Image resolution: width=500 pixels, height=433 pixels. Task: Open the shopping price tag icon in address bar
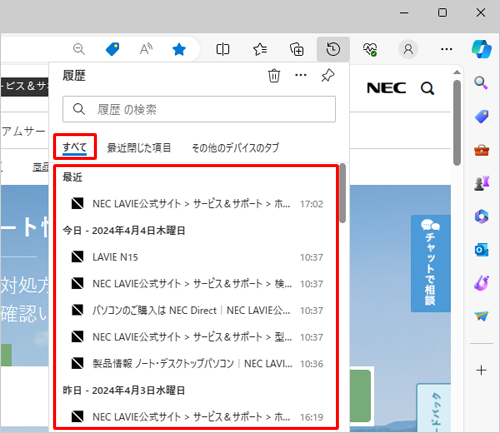112,49
